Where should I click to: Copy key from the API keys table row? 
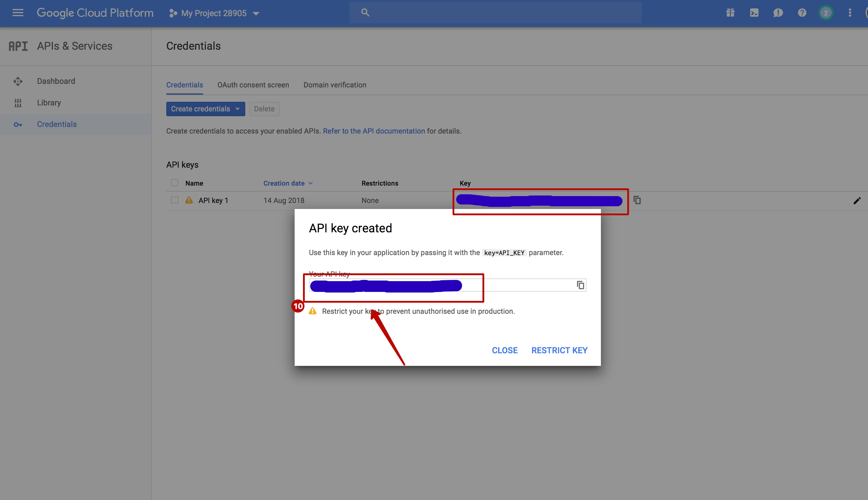[x=637, y=200]
